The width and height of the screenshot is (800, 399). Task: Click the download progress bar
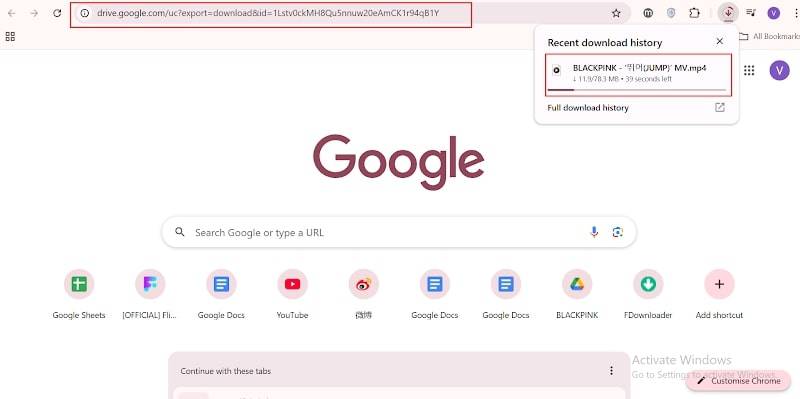(x=636, y=90)
